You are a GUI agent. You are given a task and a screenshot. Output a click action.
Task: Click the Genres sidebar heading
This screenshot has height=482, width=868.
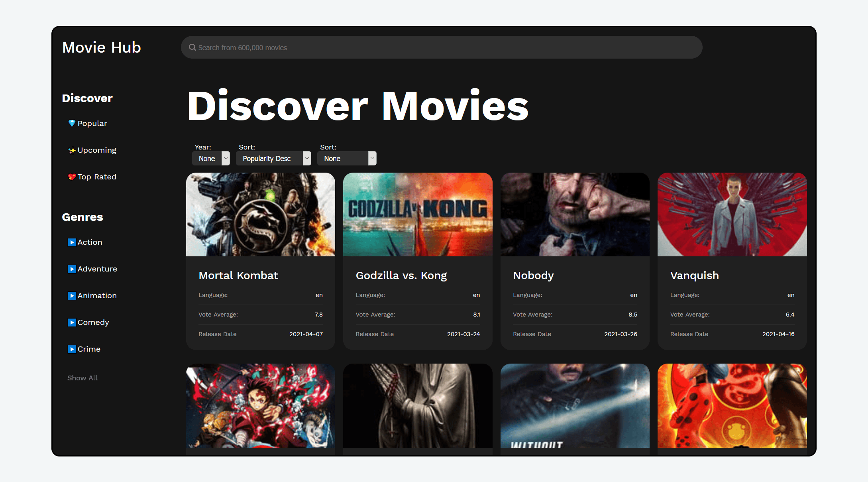pyautogui.click(x=82, y=217)
